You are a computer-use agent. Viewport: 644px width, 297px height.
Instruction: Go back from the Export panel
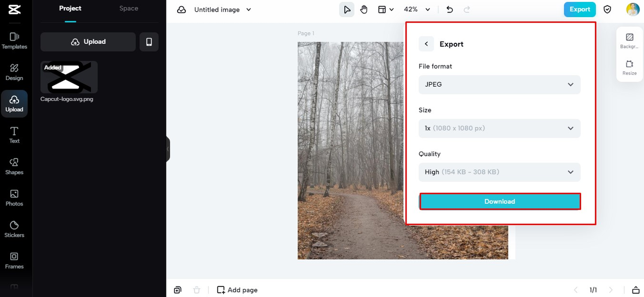(x=426, y=44)
